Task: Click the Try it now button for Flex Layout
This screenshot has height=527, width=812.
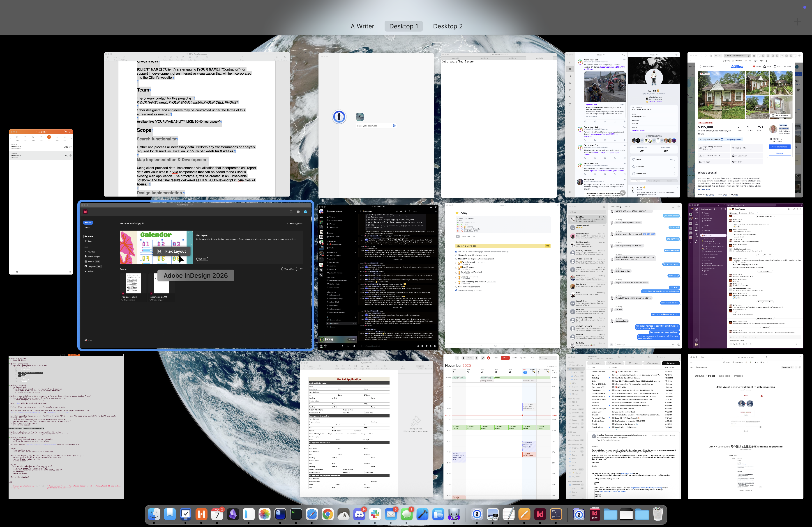Action: click(x=202, y=259)
